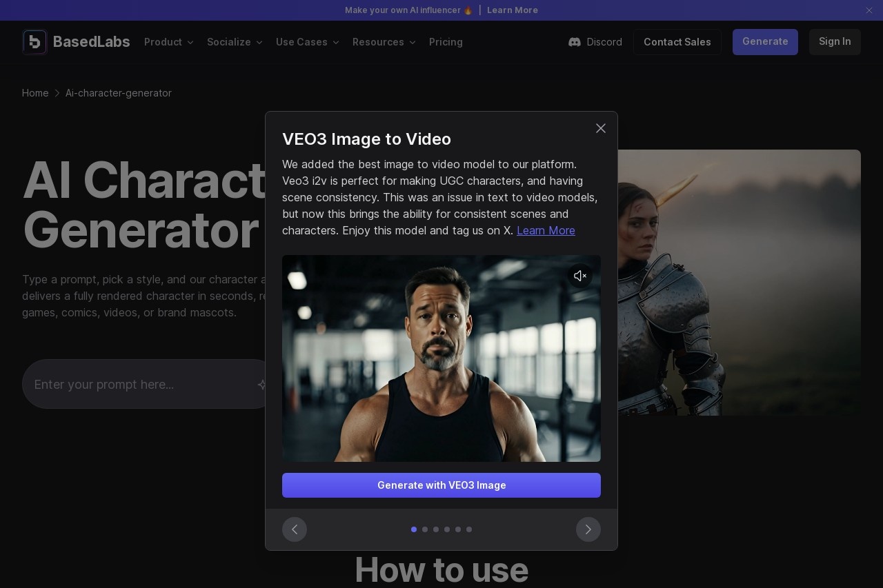Dismiss the top promo banner
Screen dimensions: 883x588
coord(869,10)
